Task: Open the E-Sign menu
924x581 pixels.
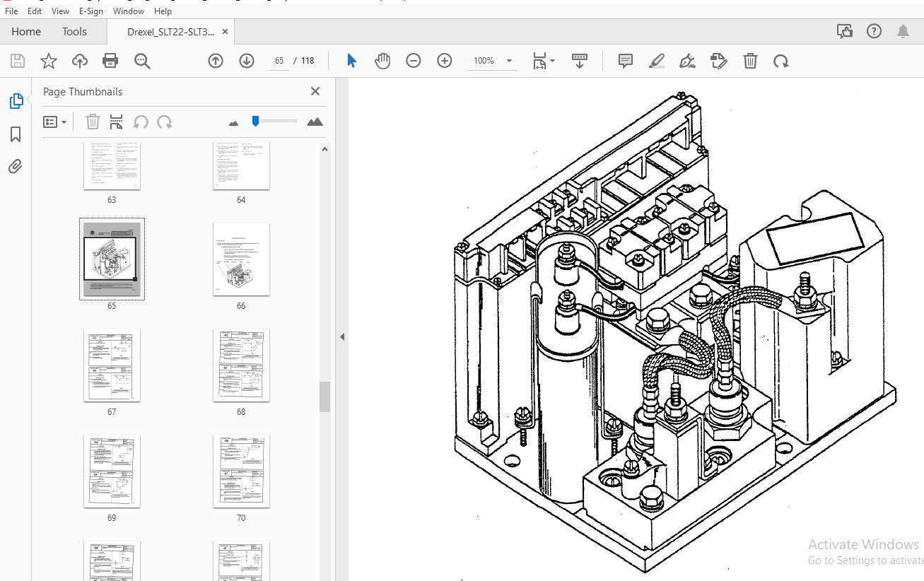Action: click(x=91, y=11)
